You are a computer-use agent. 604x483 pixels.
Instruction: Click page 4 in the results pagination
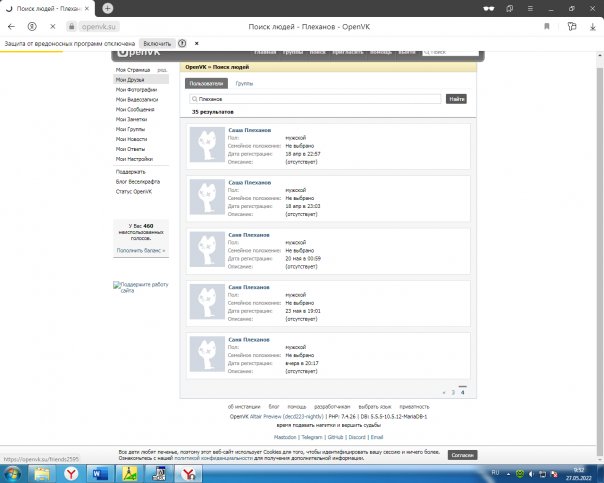click(463, 392)
